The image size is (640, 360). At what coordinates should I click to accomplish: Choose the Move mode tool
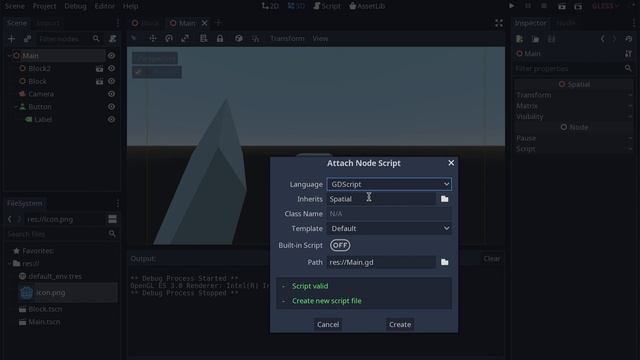153,38
